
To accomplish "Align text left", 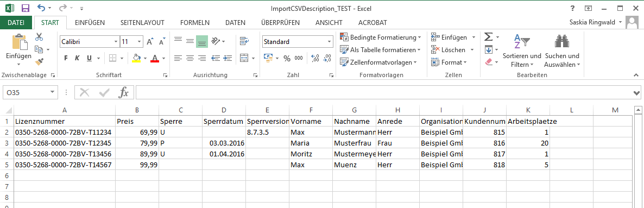I will tap(178, 58).
